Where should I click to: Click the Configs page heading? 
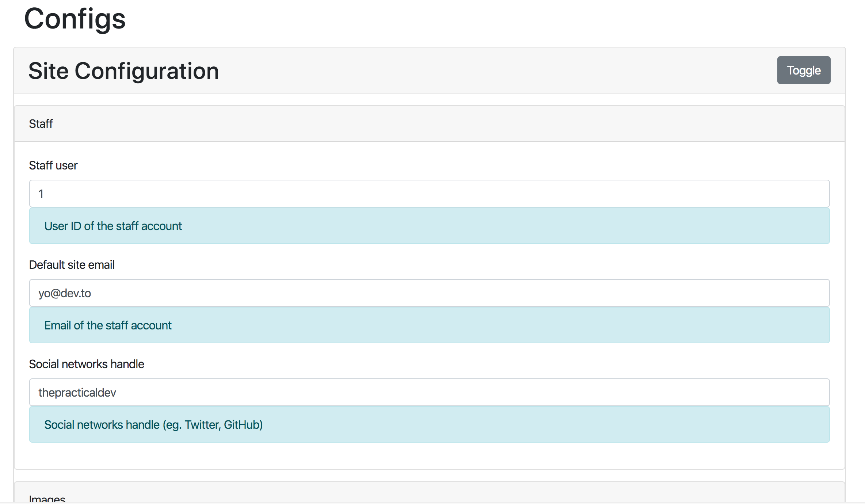(x=75, y=19)
